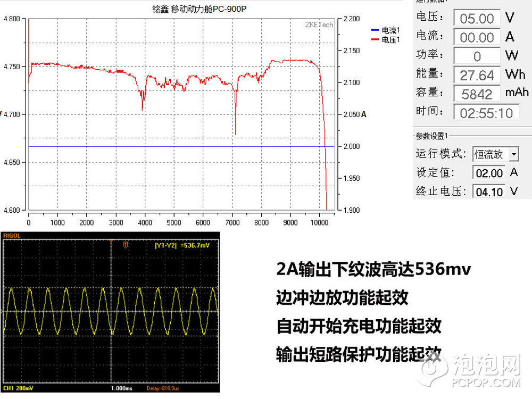532x399 pixels.
Task: Click the 终止电压 04.10 input field
Action: pos(489,192)
